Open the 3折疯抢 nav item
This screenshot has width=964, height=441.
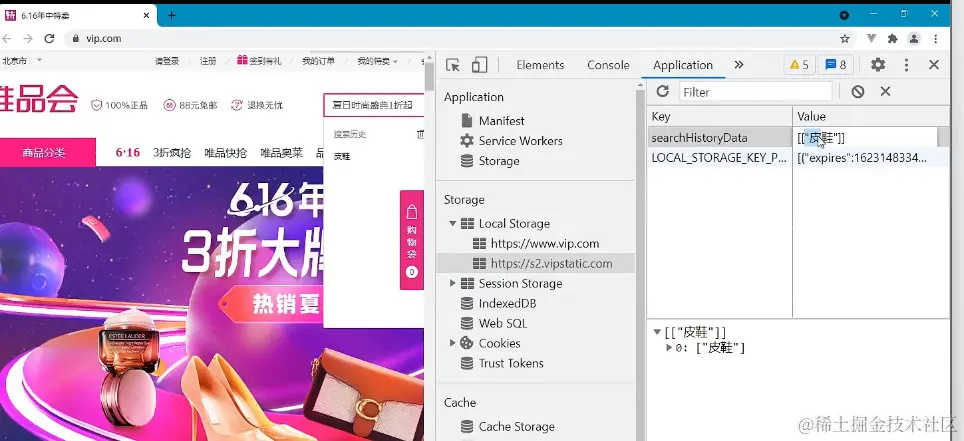click(172, 153)
